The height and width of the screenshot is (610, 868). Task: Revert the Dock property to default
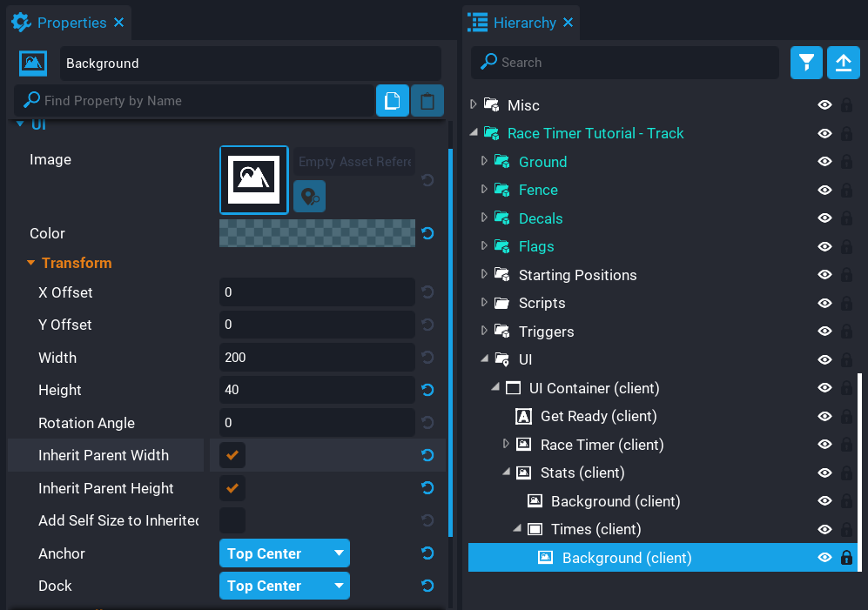[x=427, y=586]
